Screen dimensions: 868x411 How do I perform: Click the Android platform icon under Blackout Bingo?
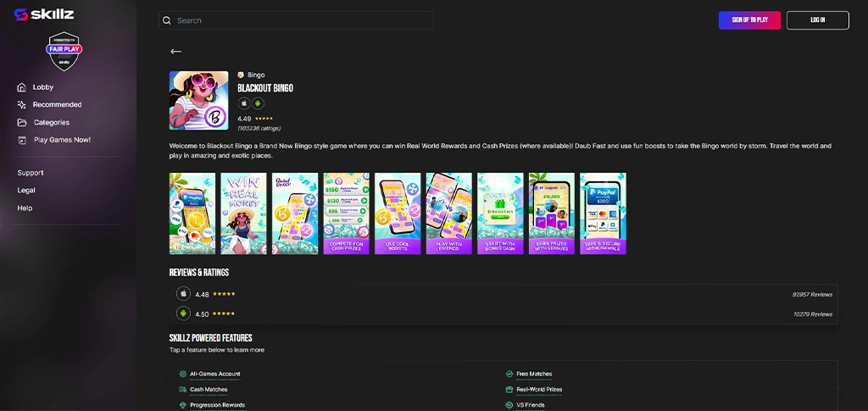pyautogui.click(x=258, y=103)
